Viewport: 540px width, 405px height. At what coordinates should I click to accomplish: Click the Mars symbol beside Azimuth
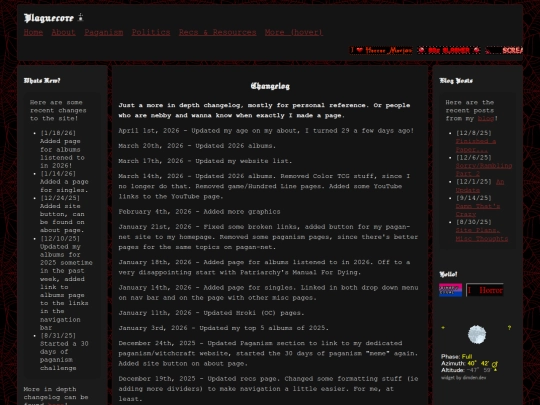[x=495, y=364]
